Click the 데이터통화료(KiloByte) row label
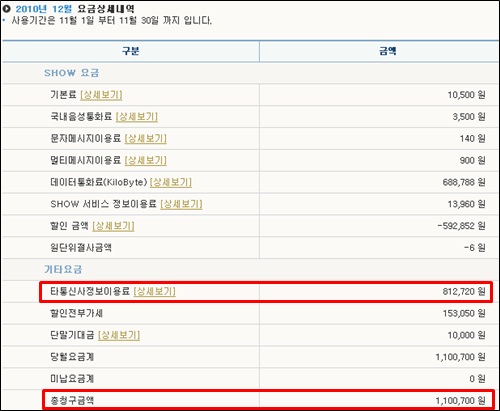 [99, 182]
